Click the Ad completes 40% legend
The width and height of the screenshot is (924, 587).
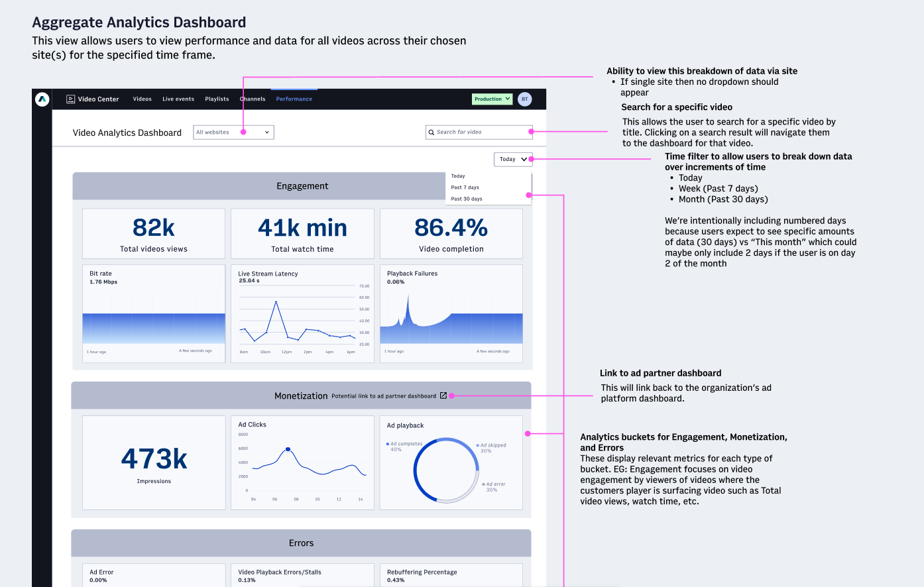coord(404,447)
